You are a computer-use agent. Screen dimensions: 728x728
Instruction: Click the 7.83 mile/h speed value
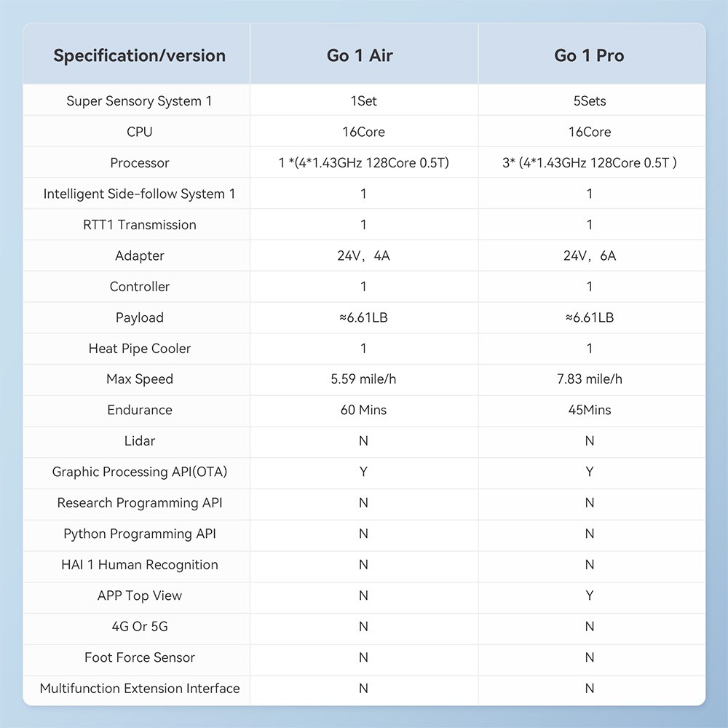tap(589, 379)
